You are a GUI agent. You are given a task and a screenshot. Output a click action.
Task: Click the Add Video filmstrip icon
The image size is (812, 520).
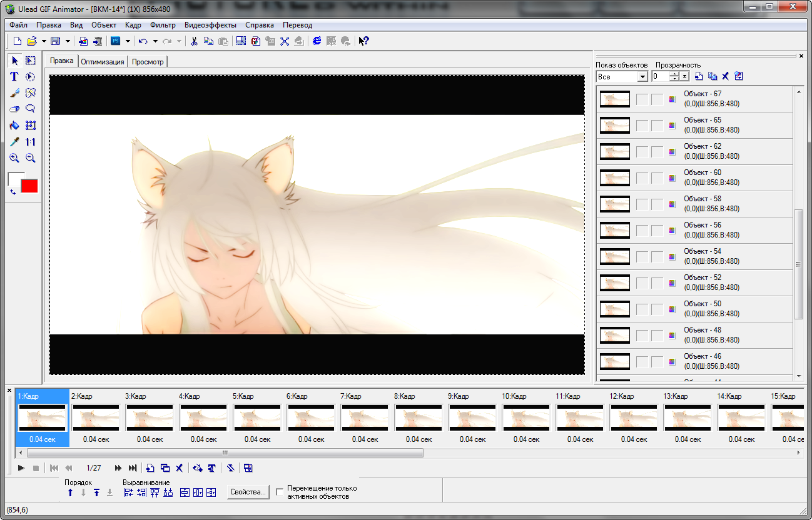pyautogui.click(x=97, y=41)
